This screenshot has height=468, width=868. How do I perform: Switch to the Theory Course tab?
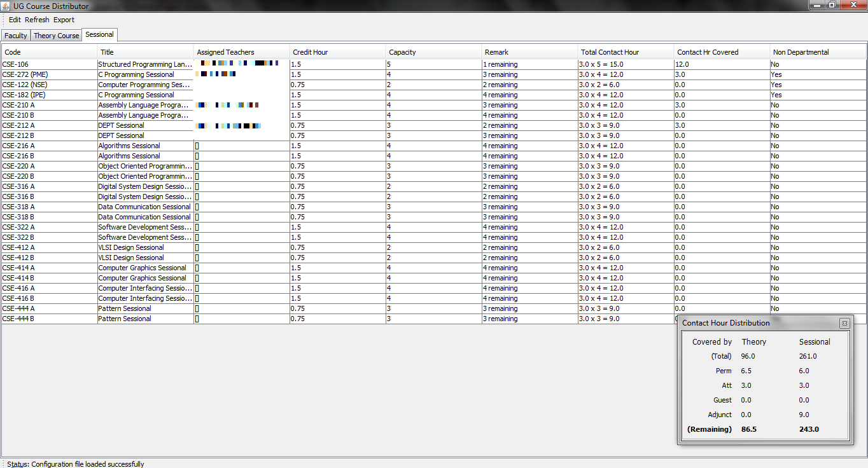(x=56, y=36)
